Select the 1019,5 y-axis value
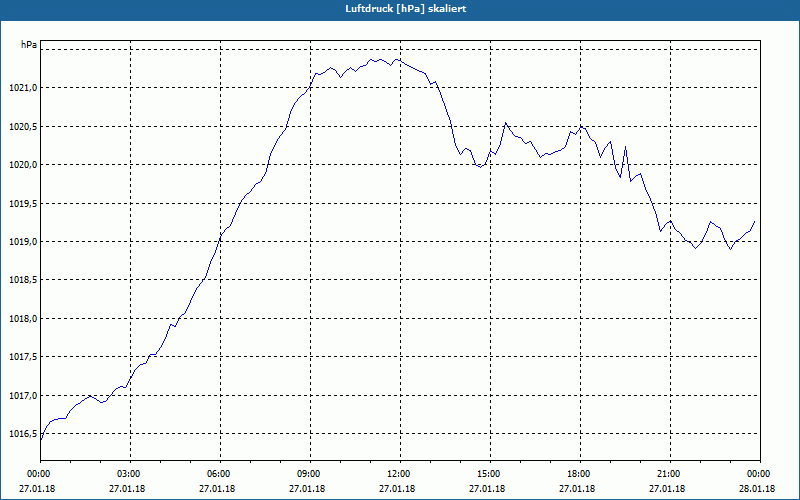This screenshot has width=800, height=500. 23,204
